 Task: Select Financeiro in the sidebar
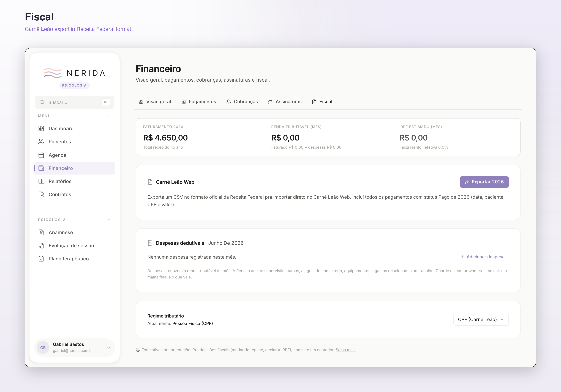(75, 168)
